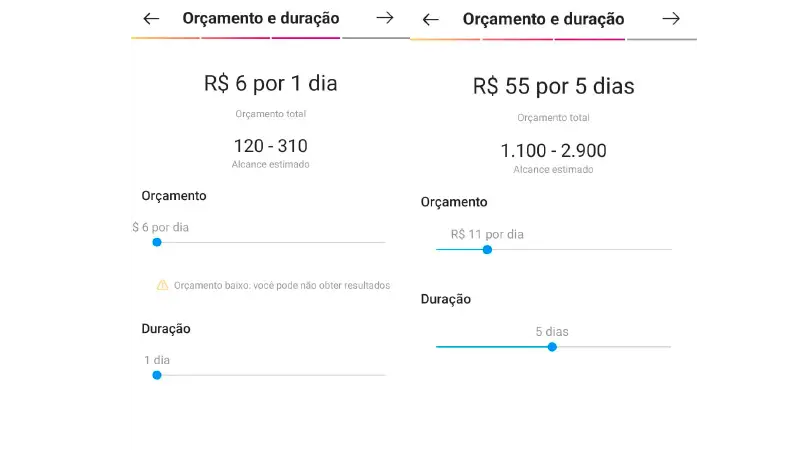800x450 pixels.
Task: Click the 5 dias duration slider handle
Action: point(552,347)
